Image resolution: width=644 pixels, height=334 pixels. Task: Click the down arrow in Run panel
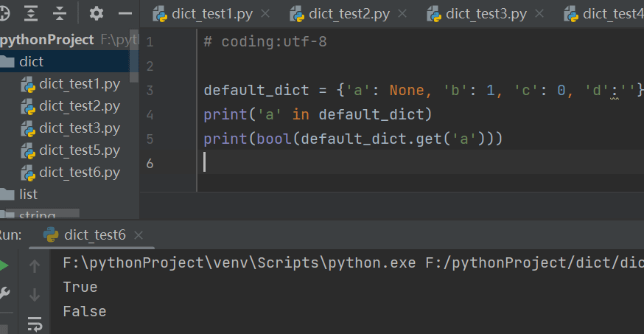click(x=35, y=295)
